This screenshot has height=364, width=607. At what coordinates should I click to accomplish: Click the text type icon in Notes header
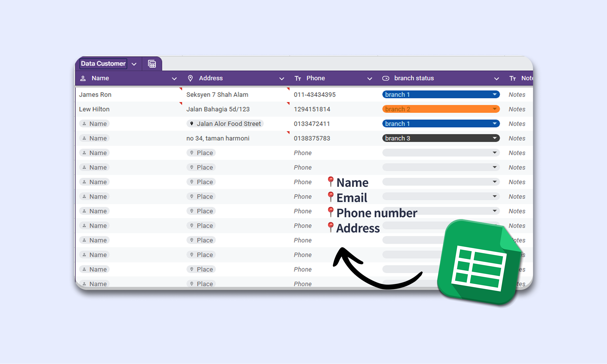[x=513, y=79]
